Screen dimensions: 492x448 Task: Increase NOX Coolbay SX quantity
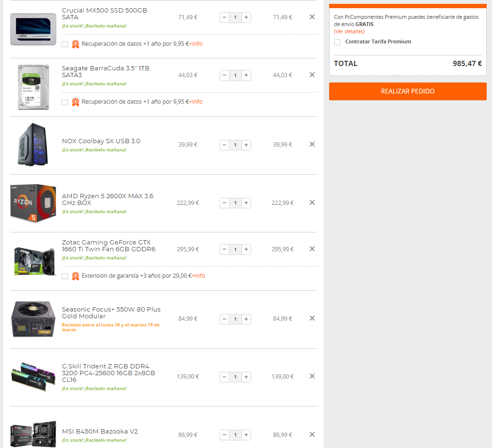246,145
